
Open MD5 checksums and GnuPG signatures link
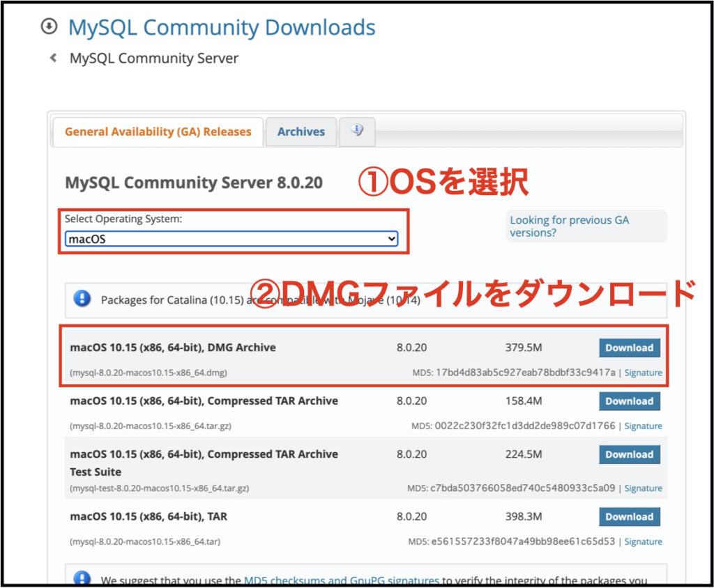(341, 580)
